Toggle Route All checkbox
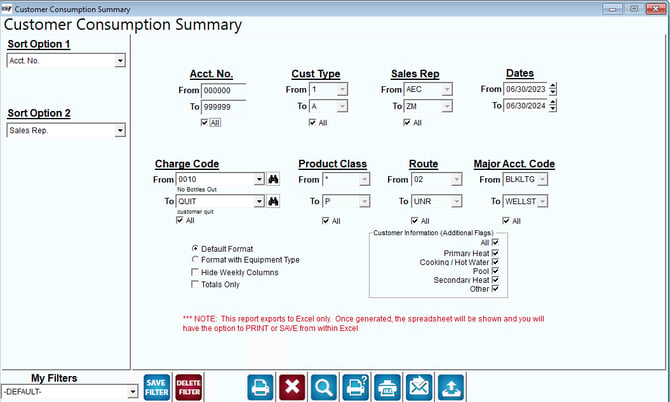Viewport: 670px width, 402px height. (414, 221)
